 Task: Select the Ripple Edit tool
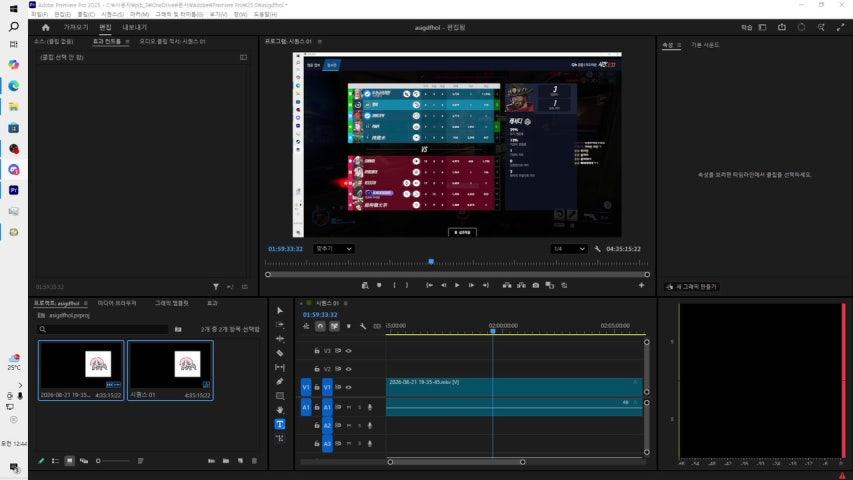pyautogui.click(x=280, y=339)
